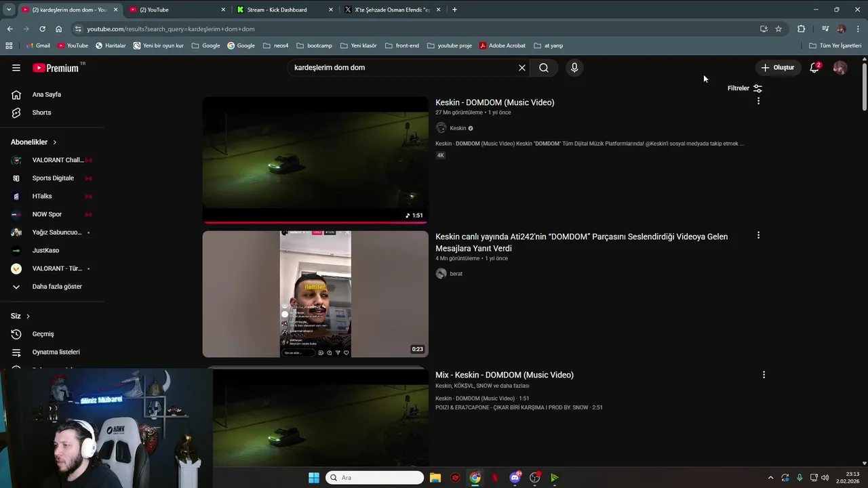Viewport: 868px width, 488px height.
Task: Click the taskbar speaker volume icon
Action: [x=825, y=478]
